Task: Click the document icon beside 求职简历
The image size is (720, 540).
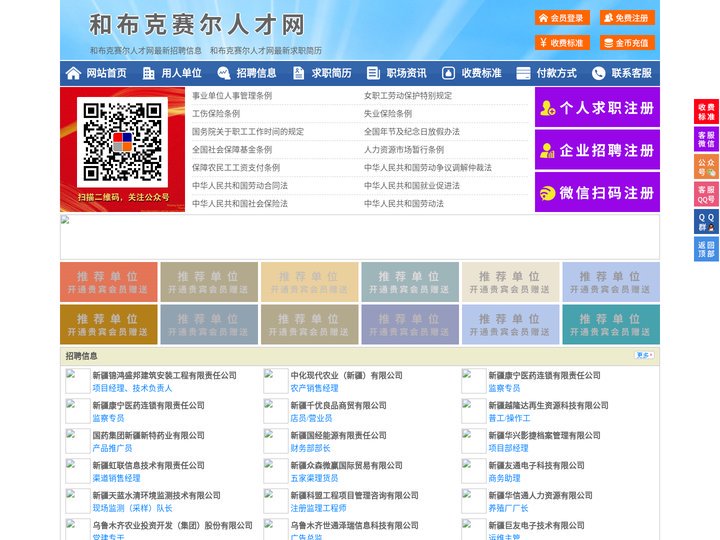Action: pos(298,73)
